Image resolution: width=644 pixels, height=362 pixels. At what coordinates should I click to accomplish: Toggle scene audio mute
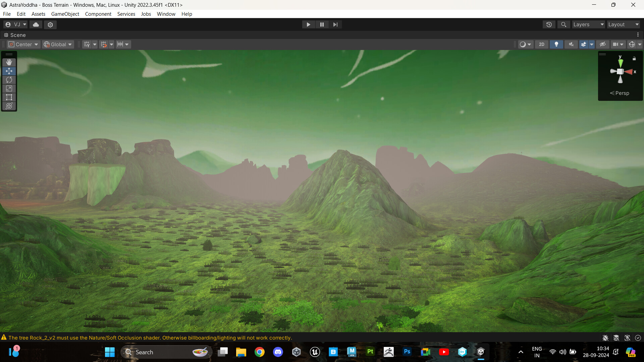[x=571, y=44]
